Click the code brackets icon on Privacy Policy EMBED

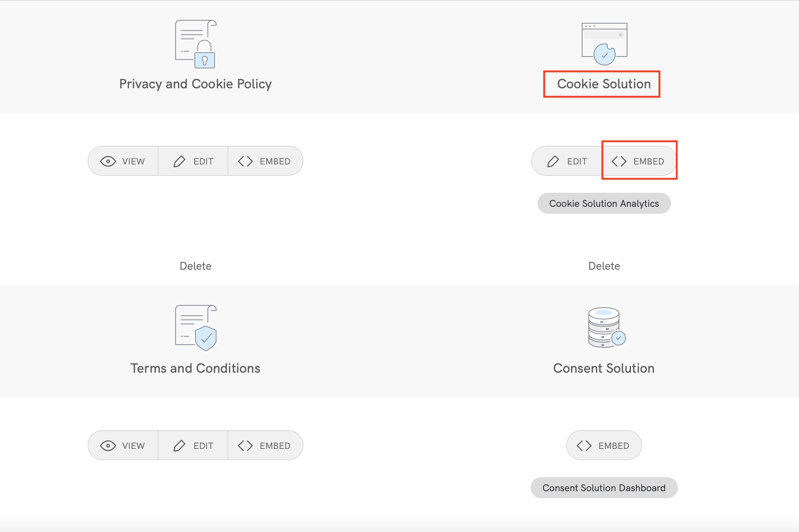click(245, 161)
